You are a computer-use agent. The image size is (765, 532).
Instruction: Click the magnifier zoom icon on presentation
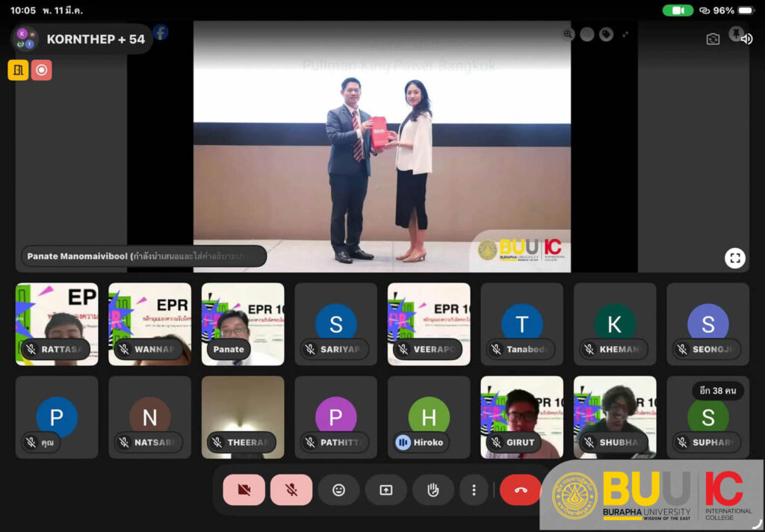coord(568,34)
